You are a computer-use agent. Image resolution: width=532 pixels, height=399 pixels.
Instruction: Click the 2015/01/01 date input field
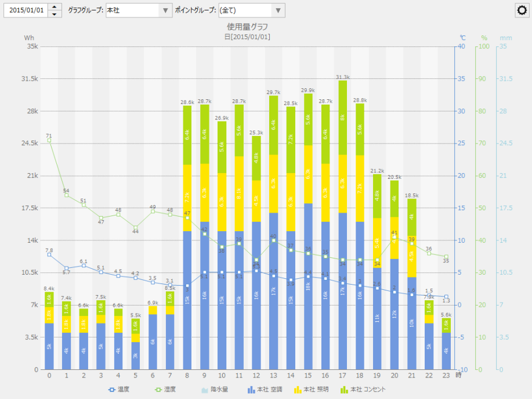pyautogui.click(x=26, y=10)
